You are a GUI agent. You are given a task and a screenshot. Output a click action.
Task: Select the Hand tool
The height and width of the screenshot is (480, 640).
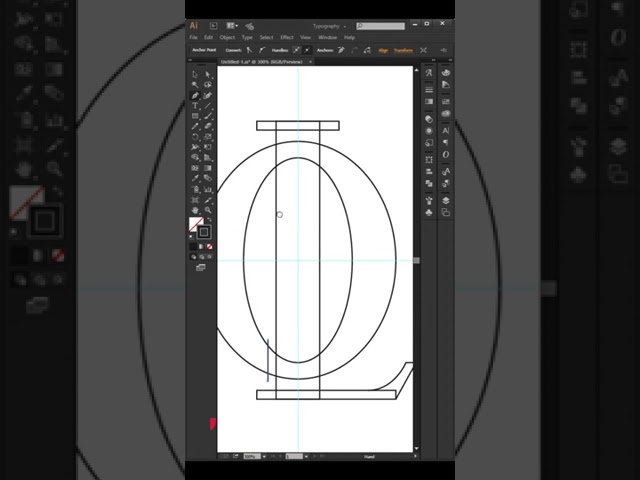[195, 210]
